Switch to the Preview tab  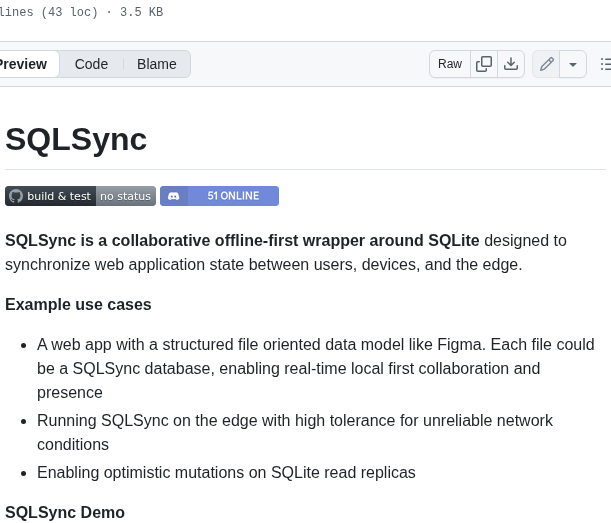(x=27, y=64)
